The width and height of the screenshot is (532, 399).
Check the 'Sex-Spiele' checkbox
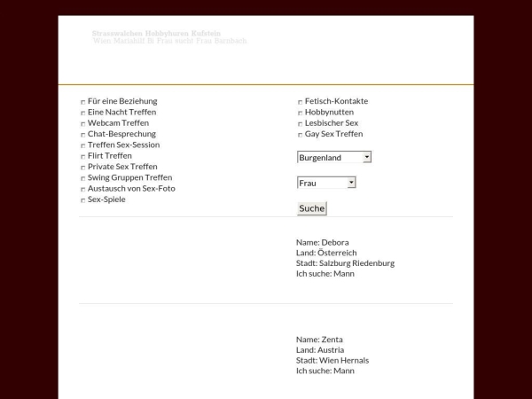coord(82,200)
